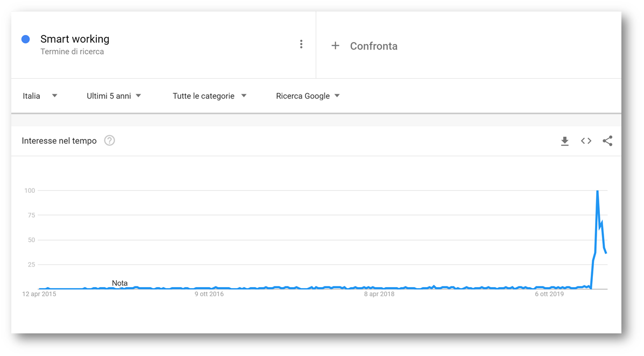Expand the Italia country dropdown
Screen dimensions: 644x356
[40, 96]
